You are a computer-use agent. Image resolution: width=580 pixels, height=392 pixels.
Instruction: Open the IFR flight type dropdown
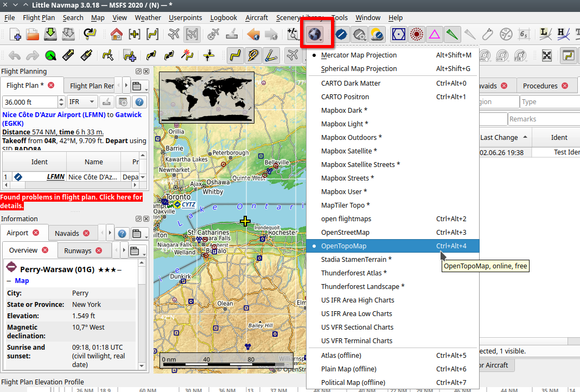pos(82,102)
